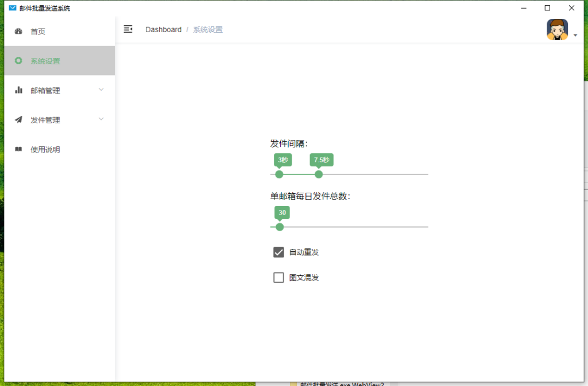The image size is (588, 386).
Task: Click the 系统设置 breadcrumb text
Action: pos(208,29)
